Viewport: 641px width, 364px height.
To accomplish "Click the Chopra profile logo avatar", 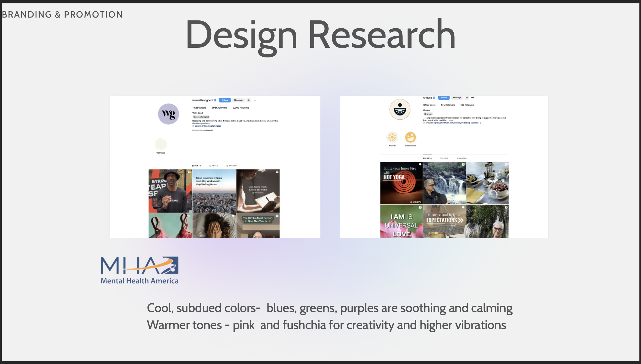I will (400, 109).
